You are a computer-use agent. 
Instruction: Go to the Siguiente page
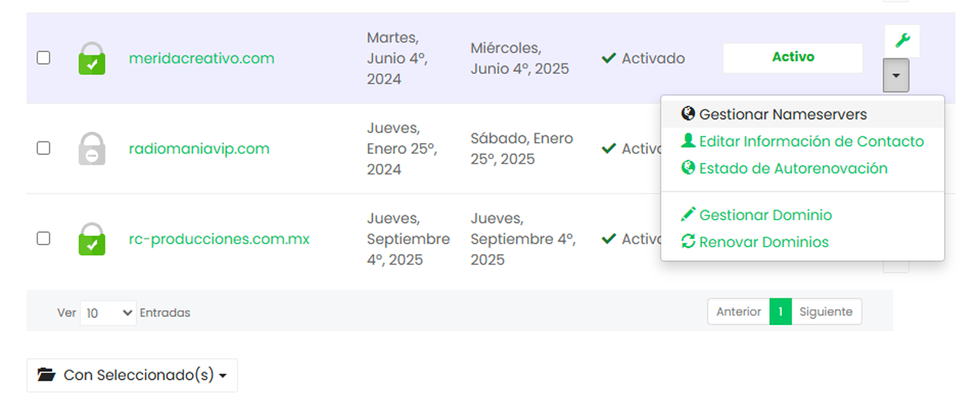(x=826, y=312)
